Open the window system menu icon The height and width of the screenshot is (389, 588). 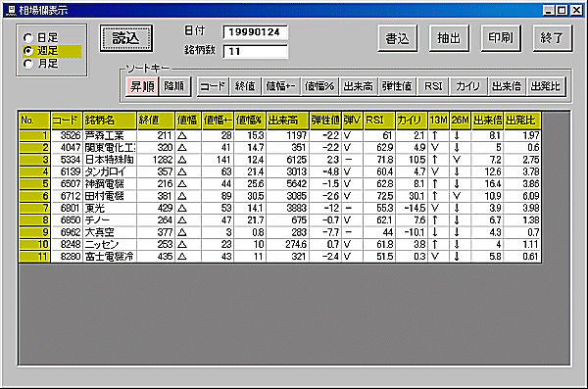click(x=12, y=10)
